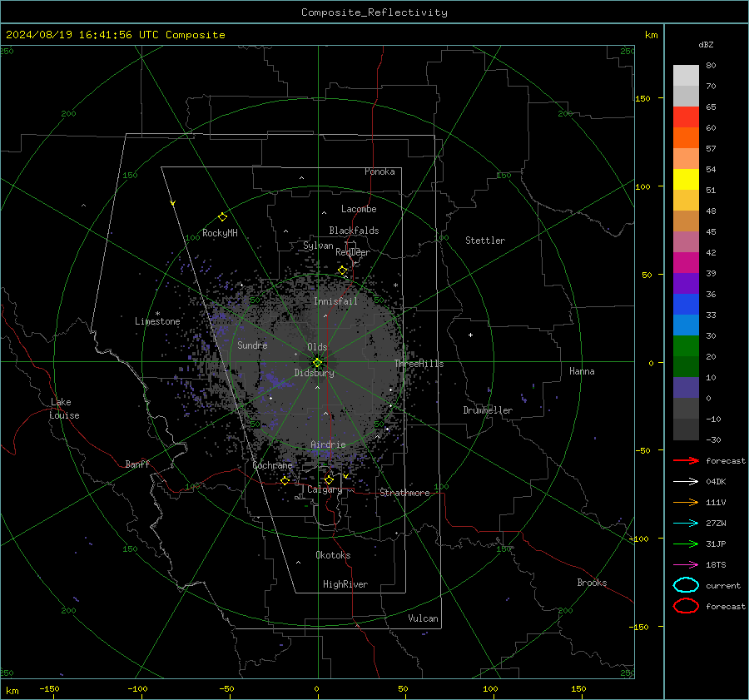The image size is (749, 700).
Task: Select the Drumheller map label
Action: click(488, 410)
